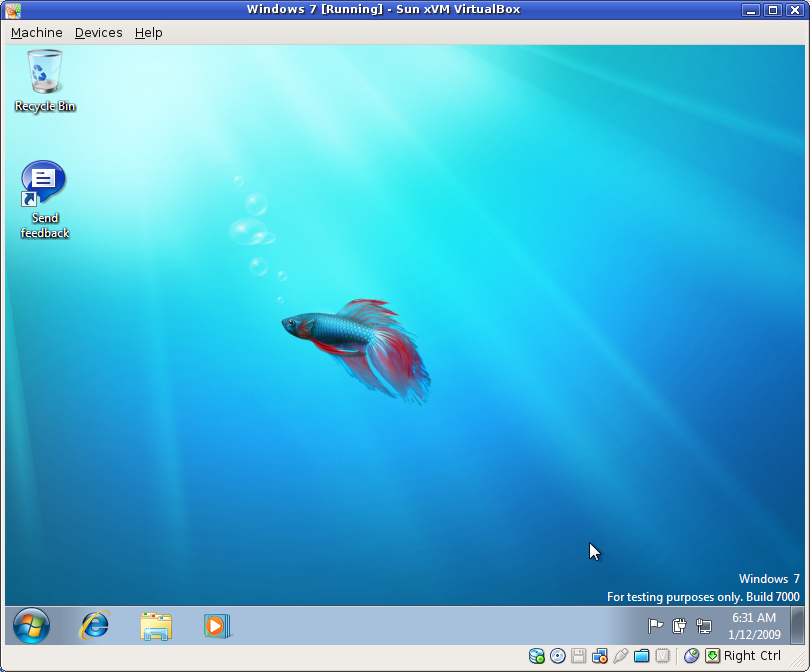Click the Right Ctrl host key indicator
810x672 pixels.
748,656
